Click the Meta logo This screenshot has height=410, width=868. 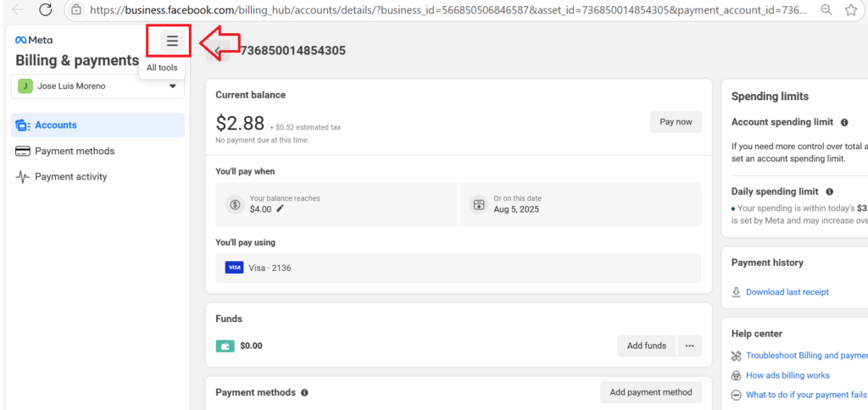click(x=34, y=41)
